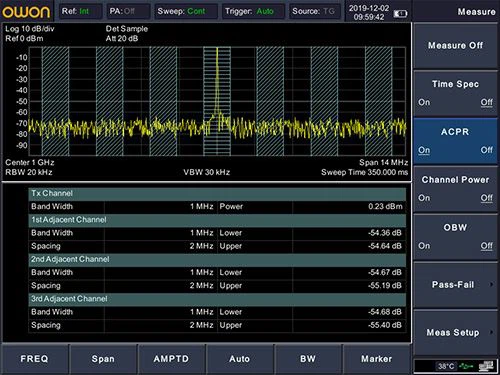Viewport: 500px width, 375px height.
Task: Open the BW menu
Action: 308,359
